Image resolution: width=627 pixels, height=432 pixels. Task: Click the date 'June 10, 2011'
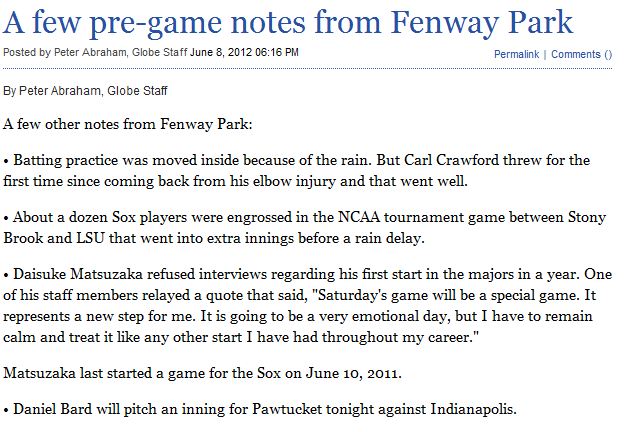coord(352,373)
